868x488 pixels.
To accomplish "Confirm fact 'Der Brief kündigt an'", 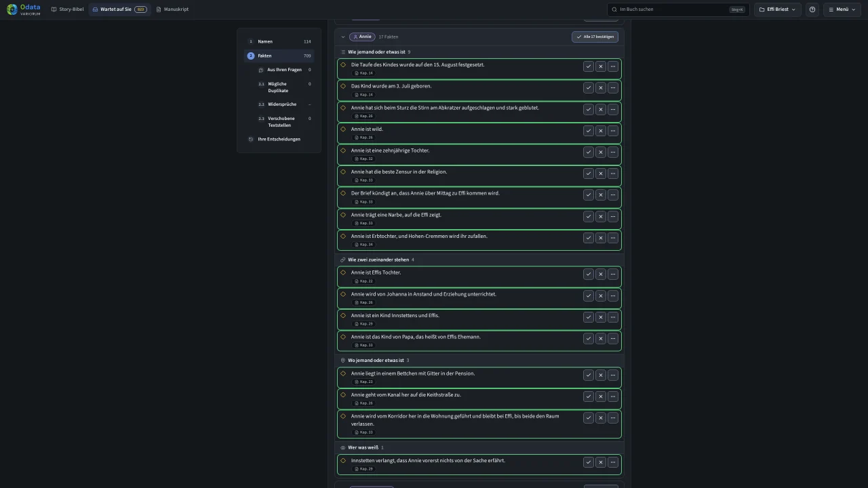I will click(x=589, y=195).
